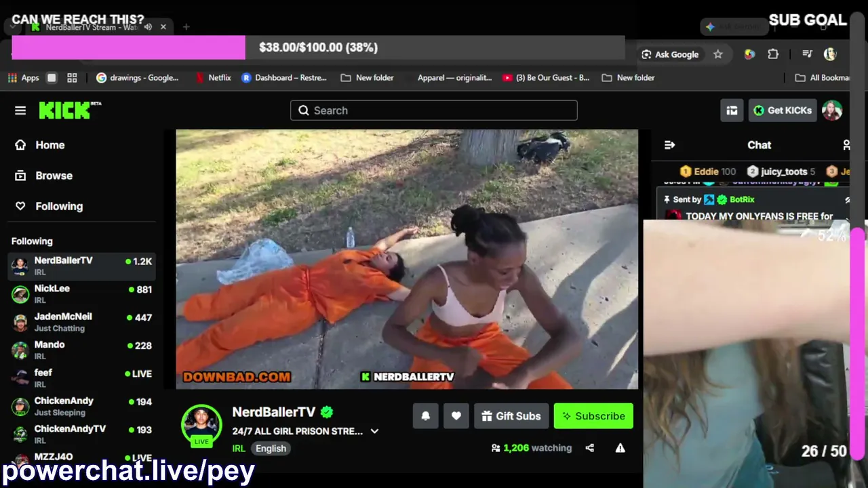Open the creator dashboard icon beside Get KICKs
Viewport: 868px width, 488px height.
coord(732,110)
